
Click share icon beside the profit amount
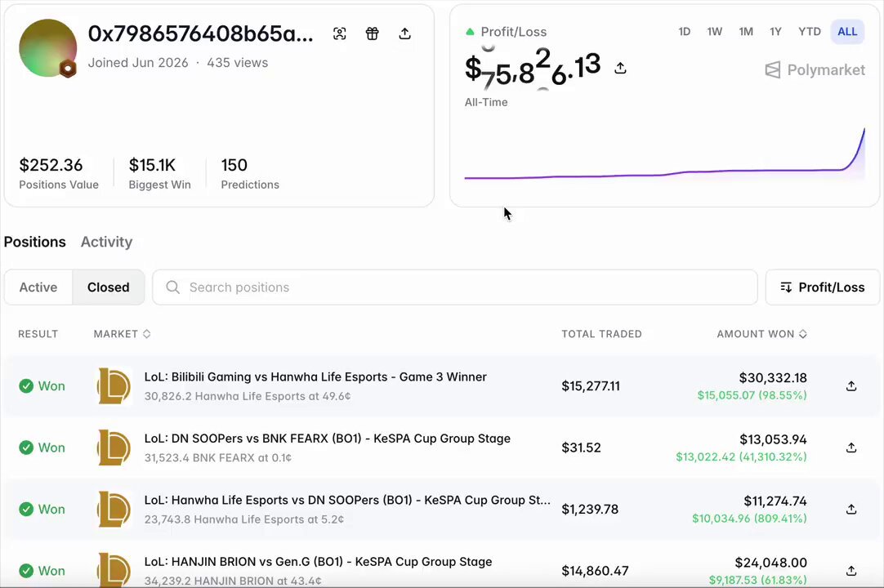tap(620, 69)
